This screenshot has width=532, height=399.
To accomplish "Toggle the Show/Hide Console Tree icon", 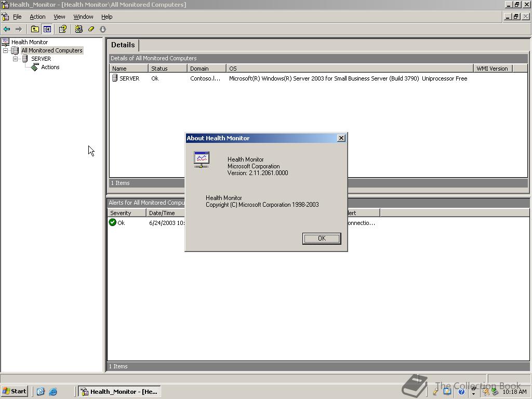I will [47, 29].
